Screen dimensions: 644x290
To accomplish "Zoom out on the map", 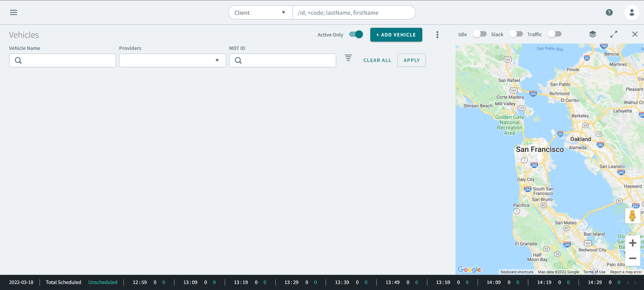I will click(x=633, y=258).
